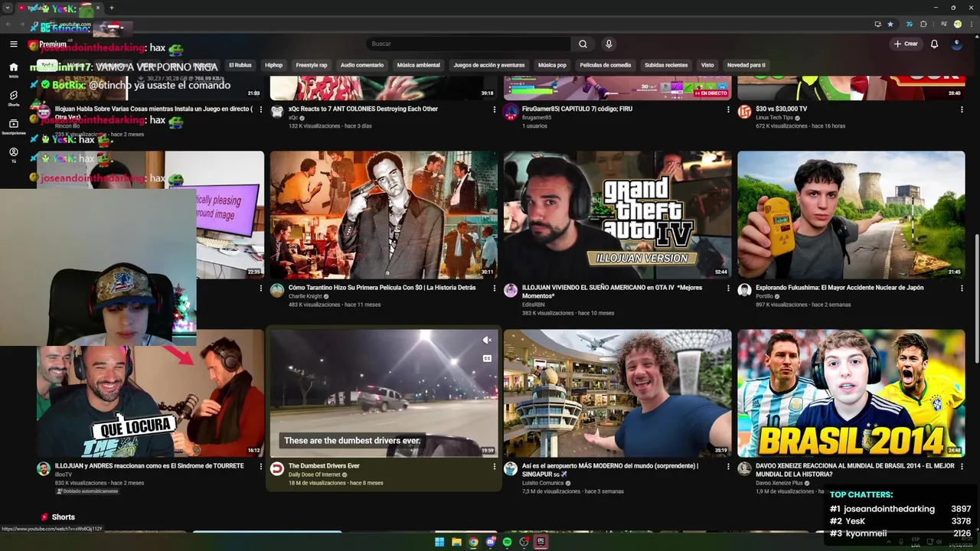The height and width of the screenshot is (551, 980).
Task: Start voice search with the microphone icon
Action: 609,44
